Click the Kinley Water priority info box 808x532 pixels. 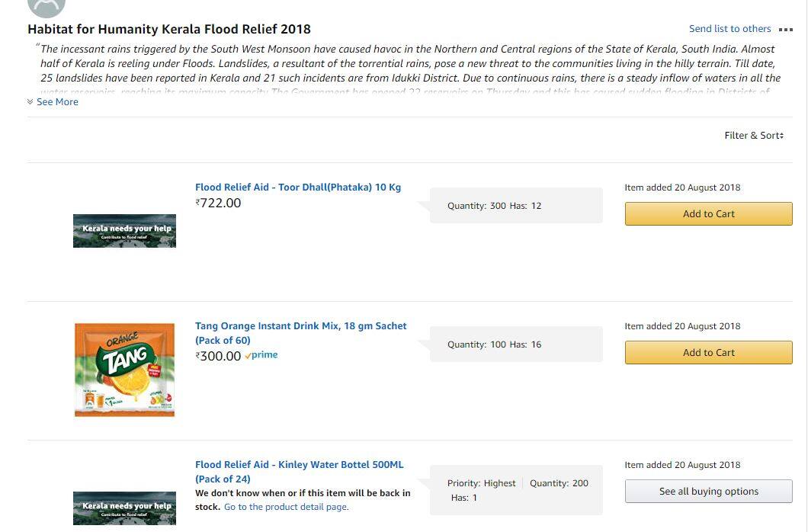point(516,490)
